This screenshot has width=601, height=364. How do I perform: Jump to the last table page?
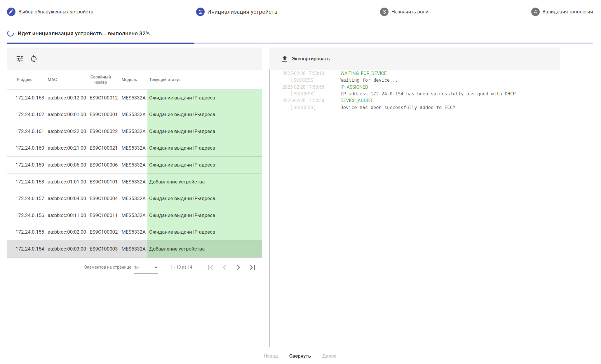[x=252, y=267]
